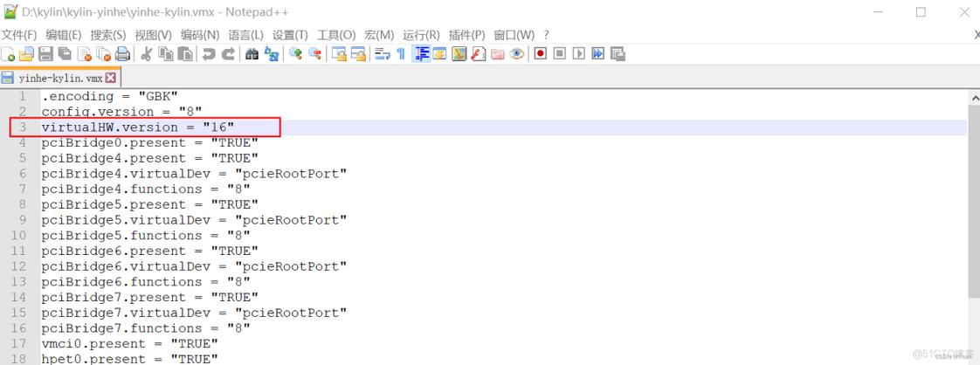Screen dimensions: 980x365
Task: Open the 设置(T) menu
Action: 291,35
